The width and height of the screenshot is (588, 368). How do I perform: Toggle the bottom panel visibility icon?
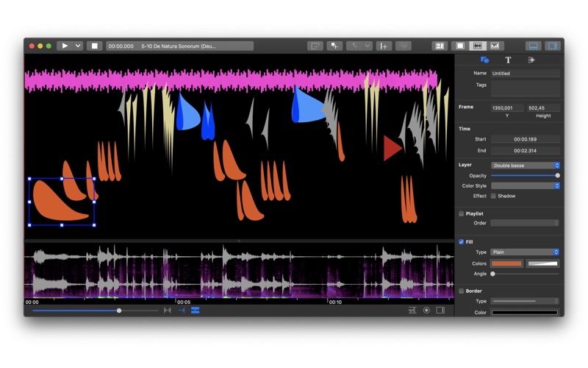tap(534, 46)
